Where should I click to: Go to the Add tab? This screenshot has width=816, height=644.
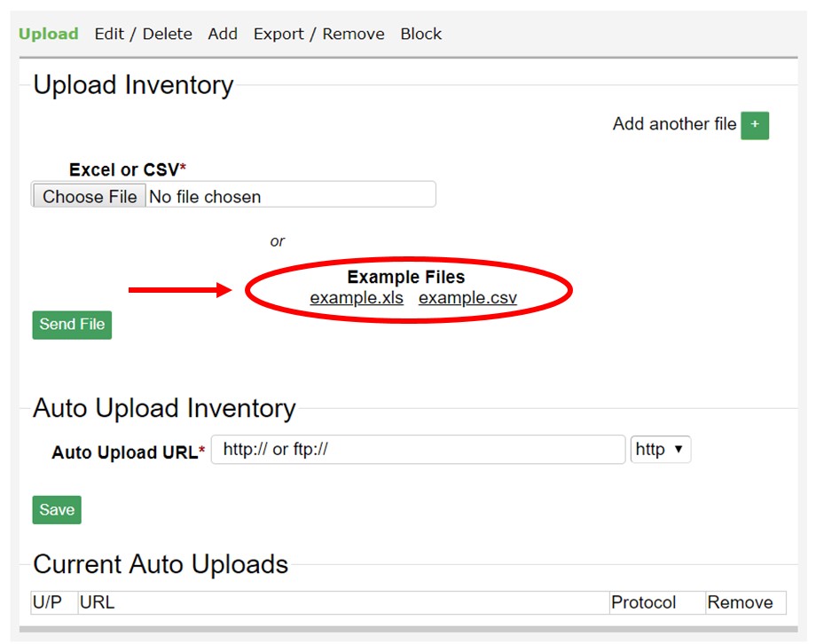coord(223,34)
